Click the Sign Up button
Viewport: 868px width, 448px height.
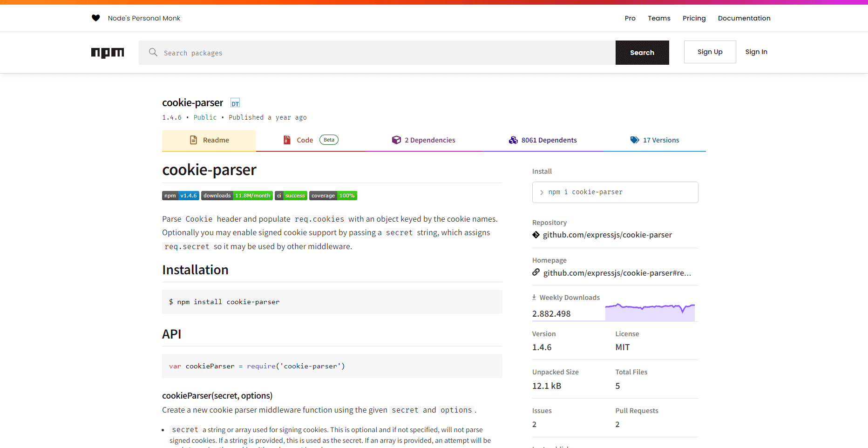tap(710, 52)
